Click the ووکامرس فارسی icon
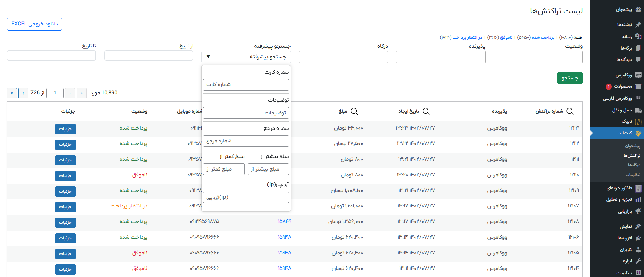 (638, 98)
